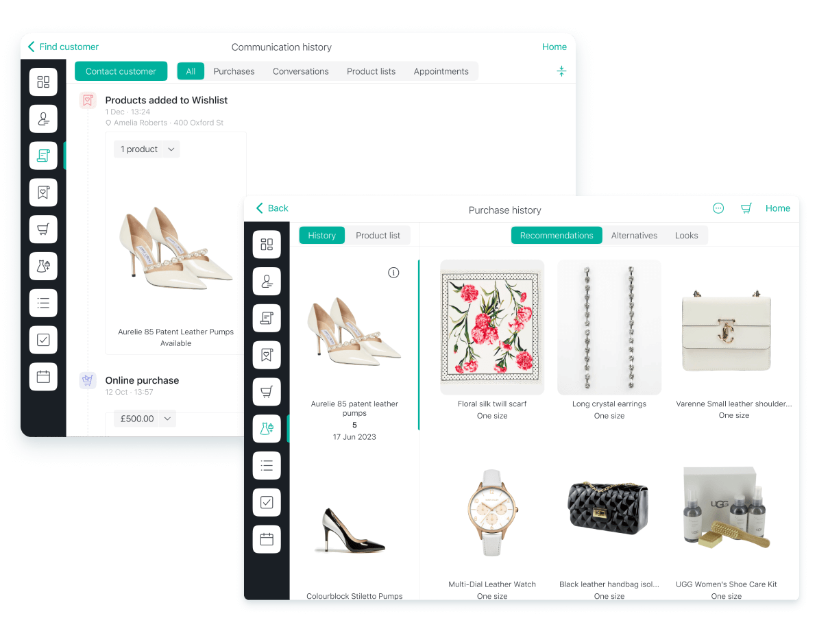
Task: Switch to the Product list toggle
Action: pos(378,236)
